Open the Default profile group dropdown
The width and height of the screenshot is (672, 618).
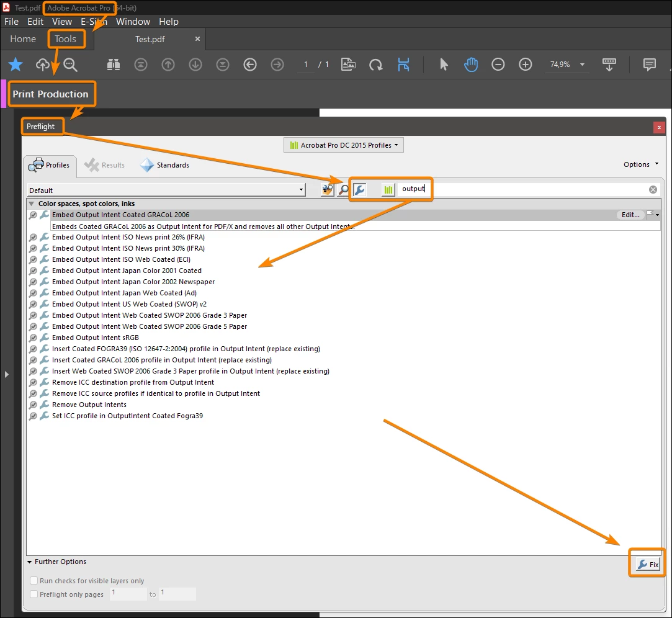click(x=166, y=190)
